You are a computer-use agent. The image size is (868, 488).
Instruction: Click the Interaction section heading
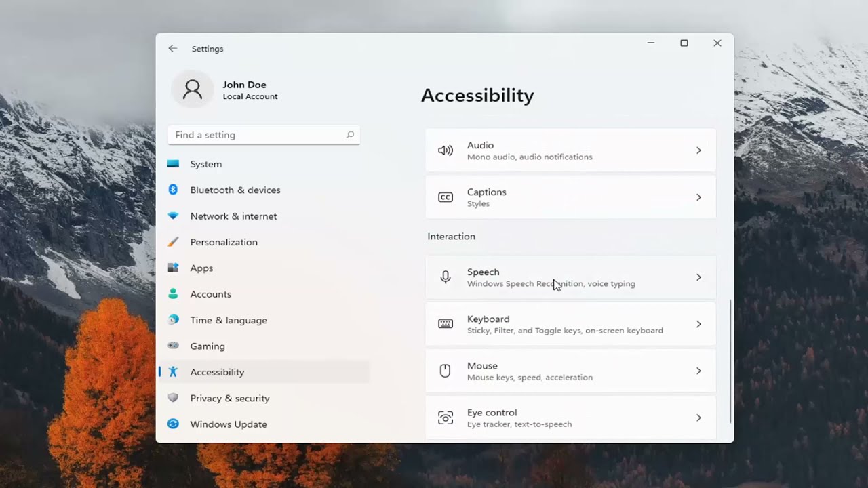coord(451,237)
